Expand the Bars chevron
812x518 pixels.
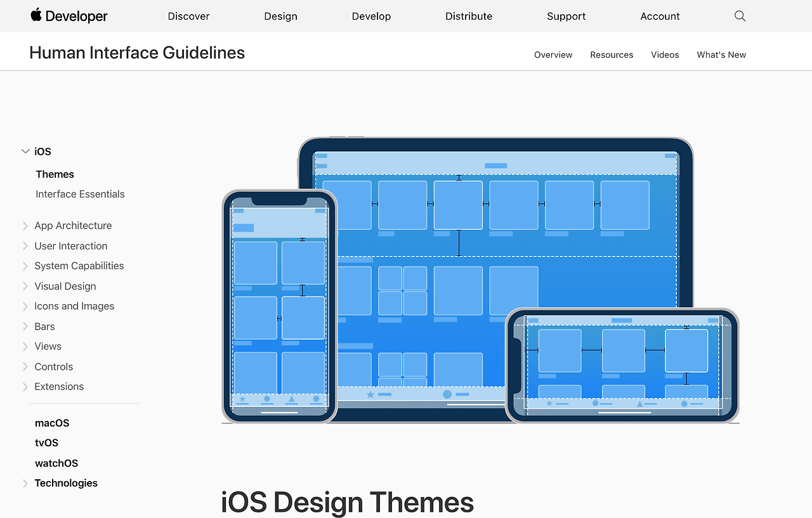tap(25, 326)
